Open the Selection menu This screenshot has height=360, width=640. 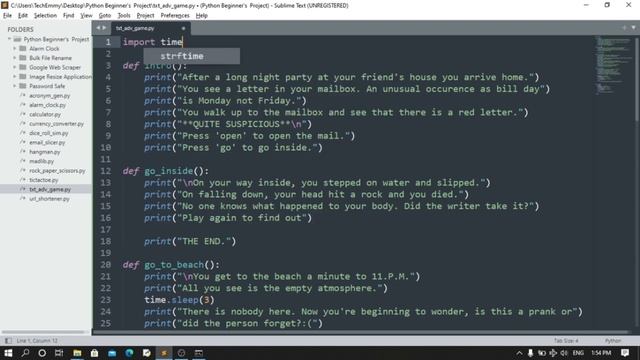coord(45,16)
